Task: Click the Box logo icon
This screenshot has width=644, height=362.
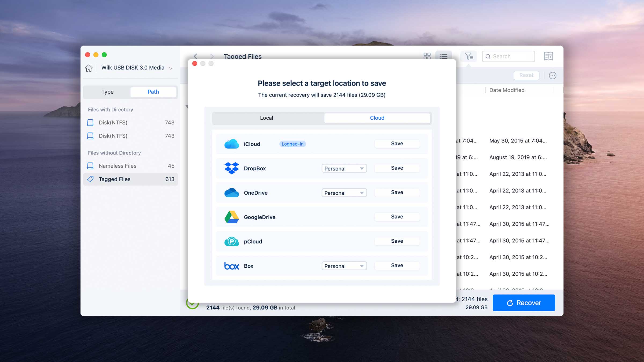Action: click(232, 266)
